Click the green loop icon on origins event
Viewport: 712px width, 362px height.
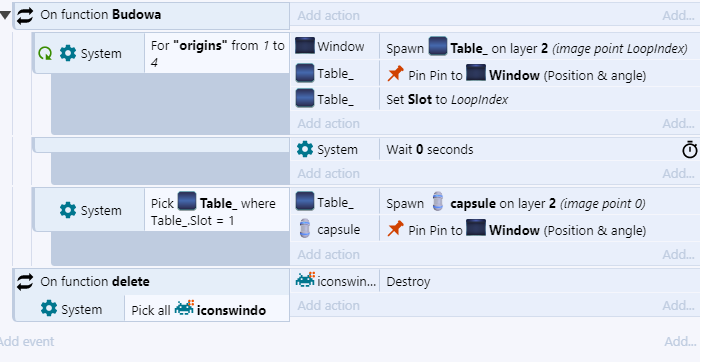[x=45, y=54]
